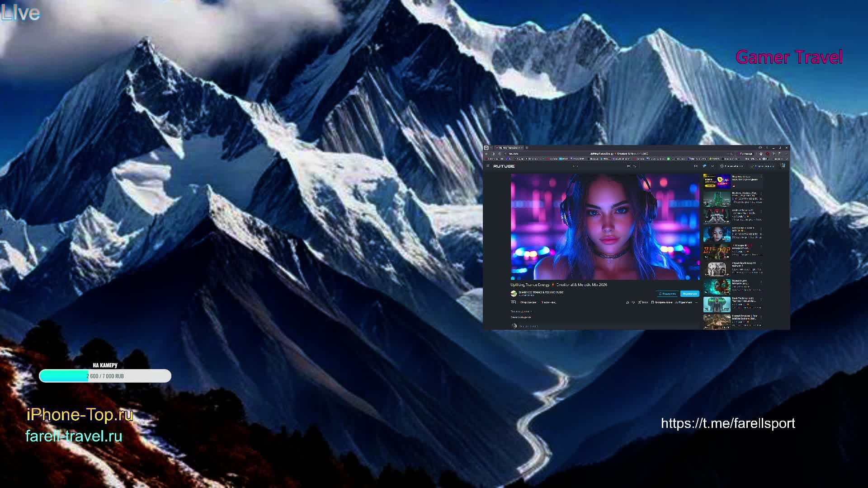Click the blue Subscribe button
Image resolution: width=868 pixels, height=488 pixels.
[689, 294]
